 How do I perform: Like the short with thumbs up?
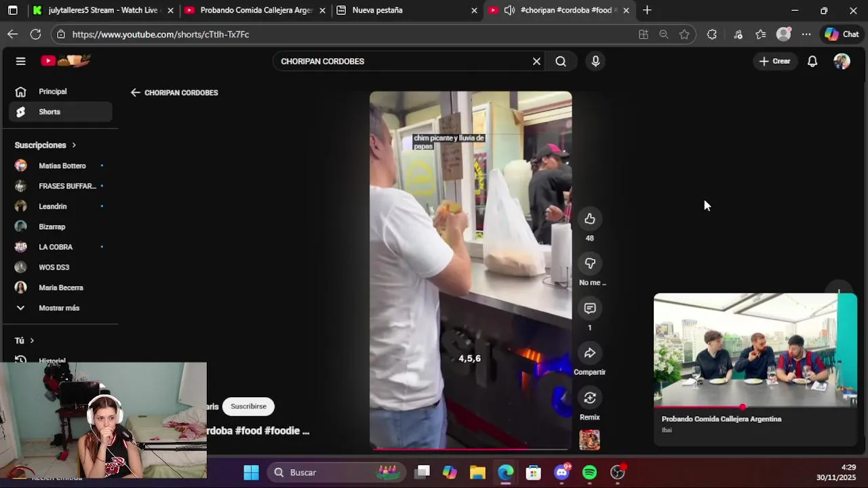pos(589,218)
